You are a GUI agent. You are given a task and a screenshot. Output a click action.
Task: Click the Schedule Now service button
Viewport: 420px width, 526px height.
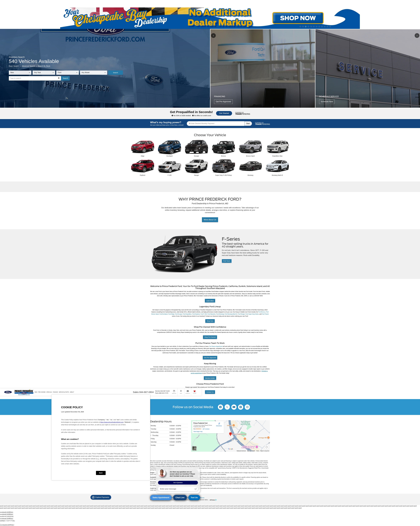[x=327, y=102]
